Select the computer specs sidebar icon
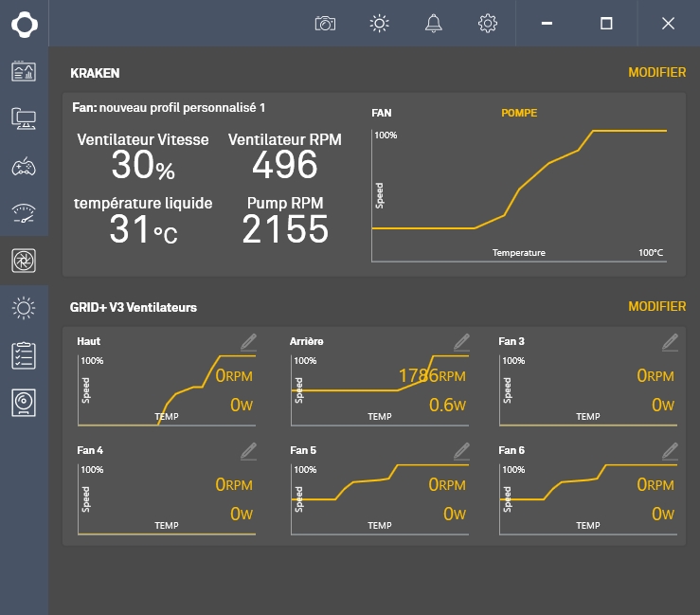Image resolution: width=700 pixels, height=615 pixels. click(24, 118)
